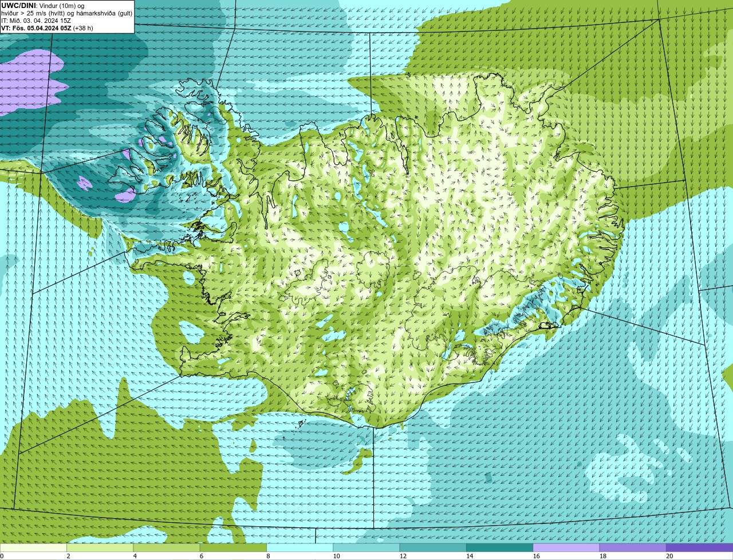
Task: Click the legend scale label "14"
Action: pyautogui.click(x=470, y=556)
